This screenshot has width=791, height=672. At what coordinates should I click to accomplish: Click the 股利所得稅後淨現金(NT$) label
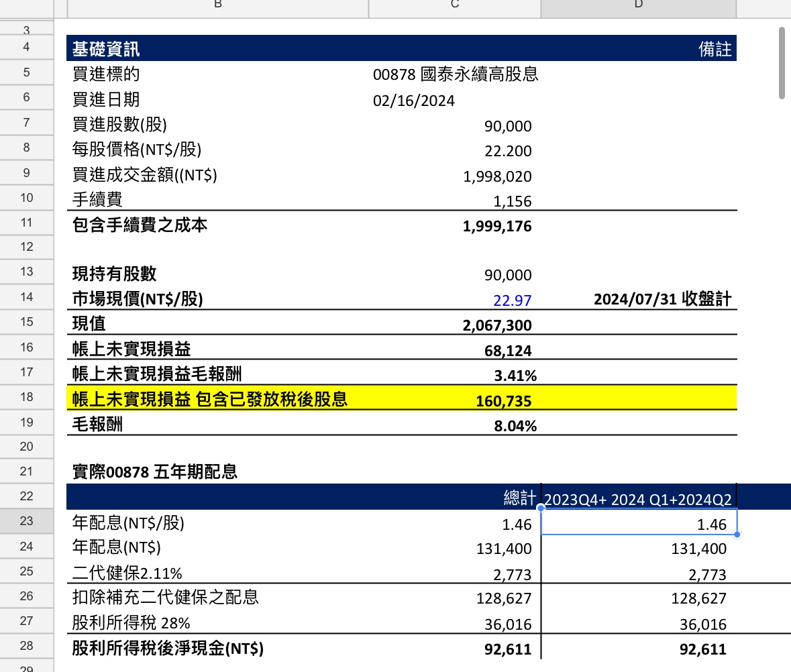[168, 648]
